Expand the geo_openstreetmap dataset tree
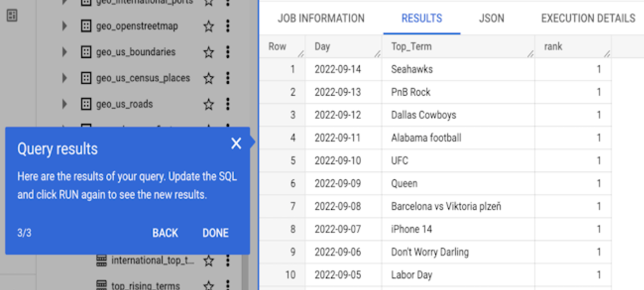The width and height of the screenshot is (644, 290). click(64, 26)
